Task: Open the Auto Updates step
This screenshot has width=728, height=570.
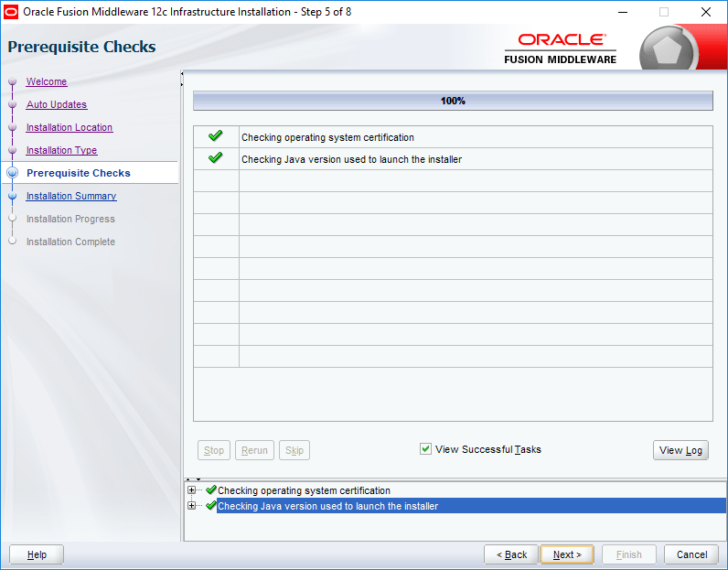Action: point(57,104)
